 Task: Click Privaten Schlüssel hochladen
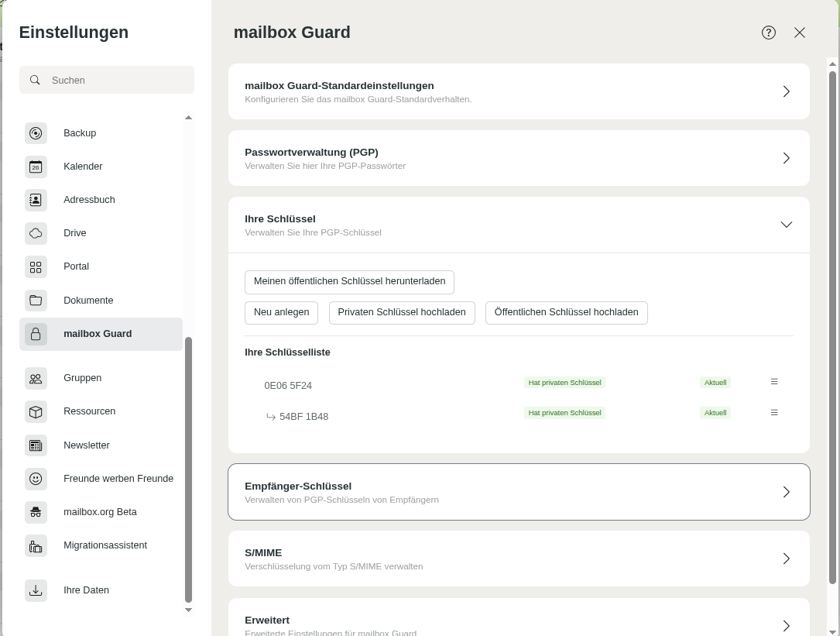coord(402,313)
